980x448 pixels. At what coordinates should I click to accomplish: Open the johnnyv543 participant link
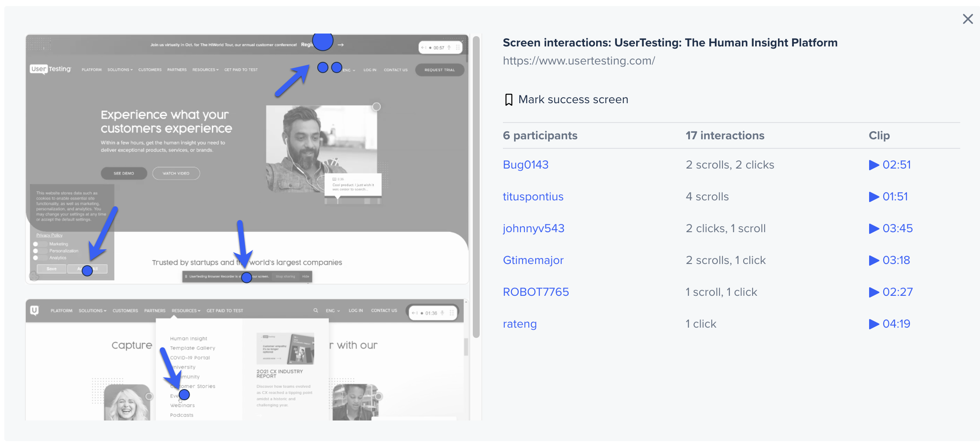[533, 228]
